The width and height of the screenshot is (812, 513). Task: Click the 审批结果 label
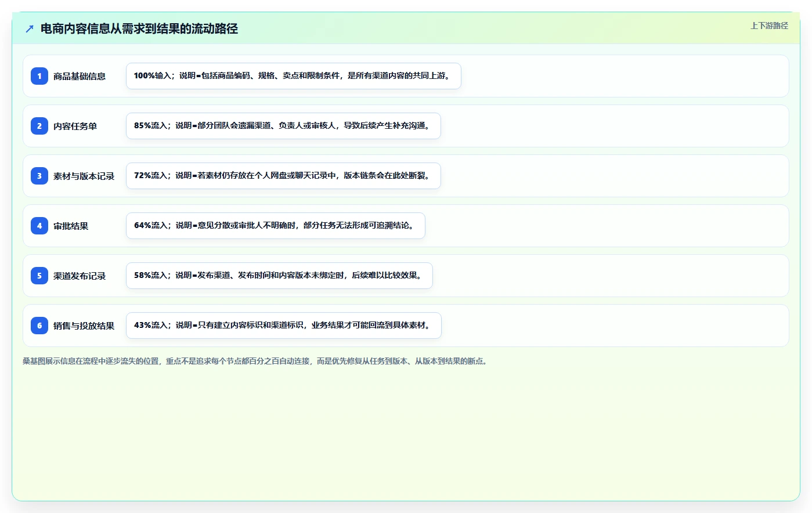(71, 226)
